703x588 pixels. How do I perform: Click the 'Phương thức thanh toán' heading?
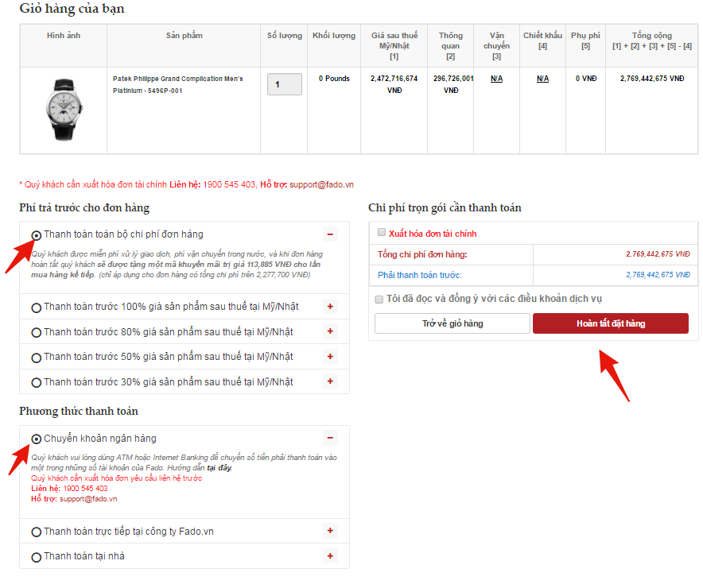[x=79, y=411]
